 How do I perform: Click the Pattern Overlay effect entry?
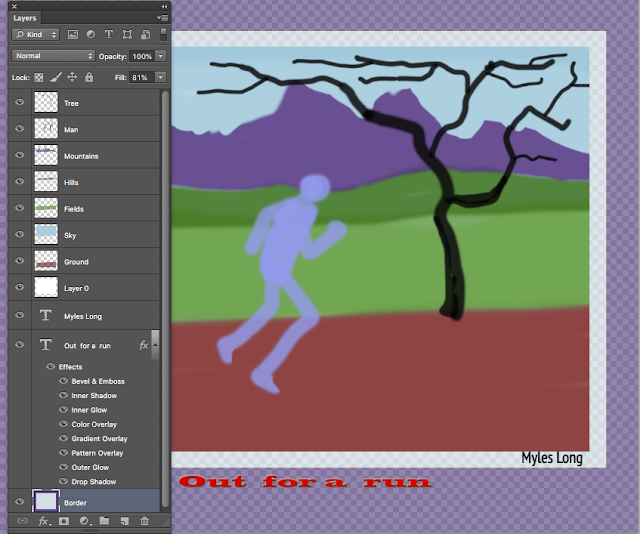pos(97,453)
